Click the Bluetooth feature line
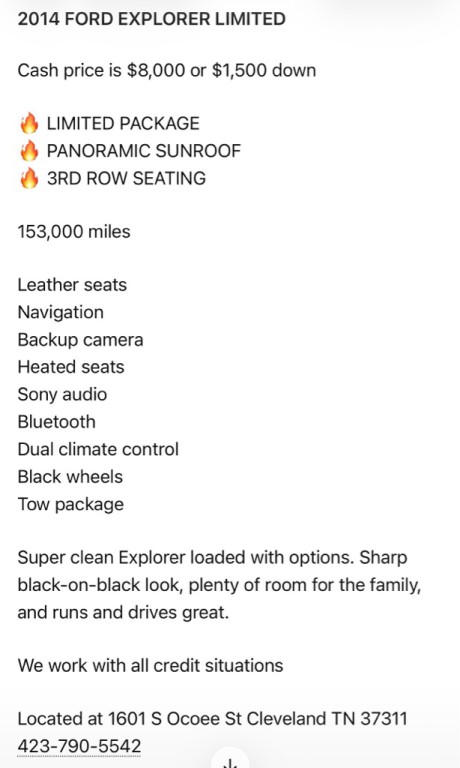Image resolution: width=460 pixels, height=768 pixels. 57,422
